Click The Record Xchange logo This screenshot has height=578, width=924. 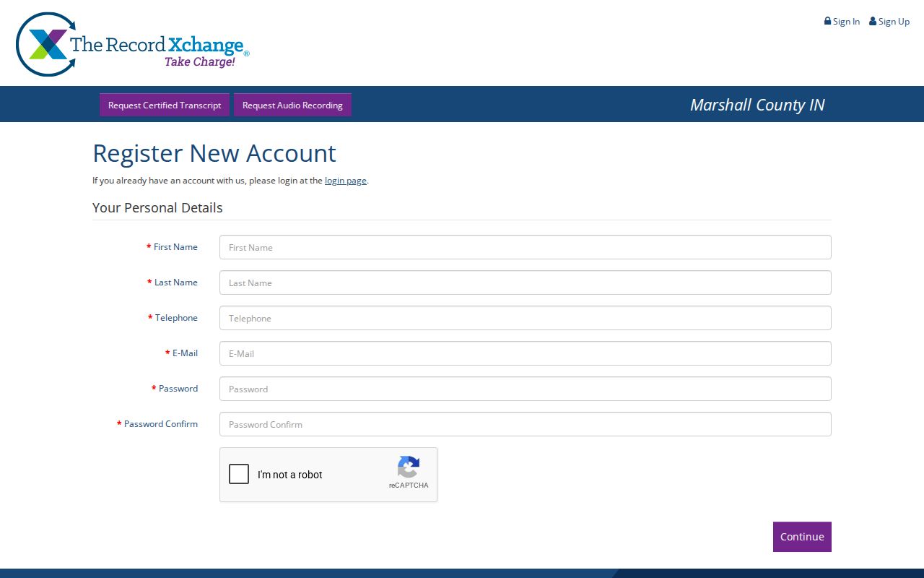coord(133,45)
